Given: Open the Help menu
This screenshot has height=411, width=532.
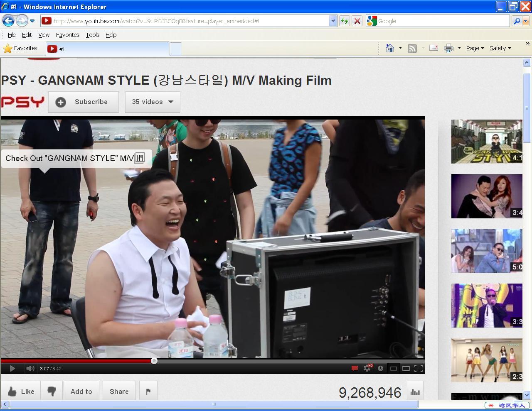Looking at the screenshot, I should (x=111, y=35).
